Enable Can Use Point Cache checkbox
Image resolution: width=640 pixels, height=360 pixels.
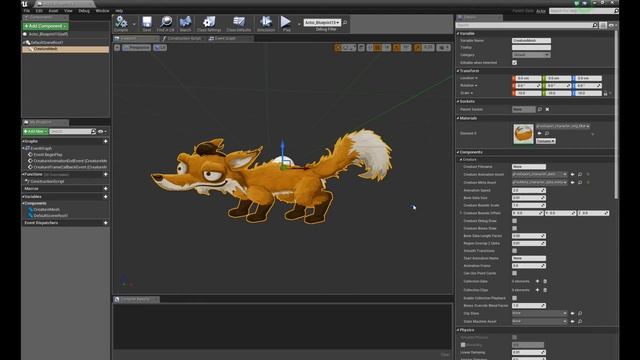[514, 273]
